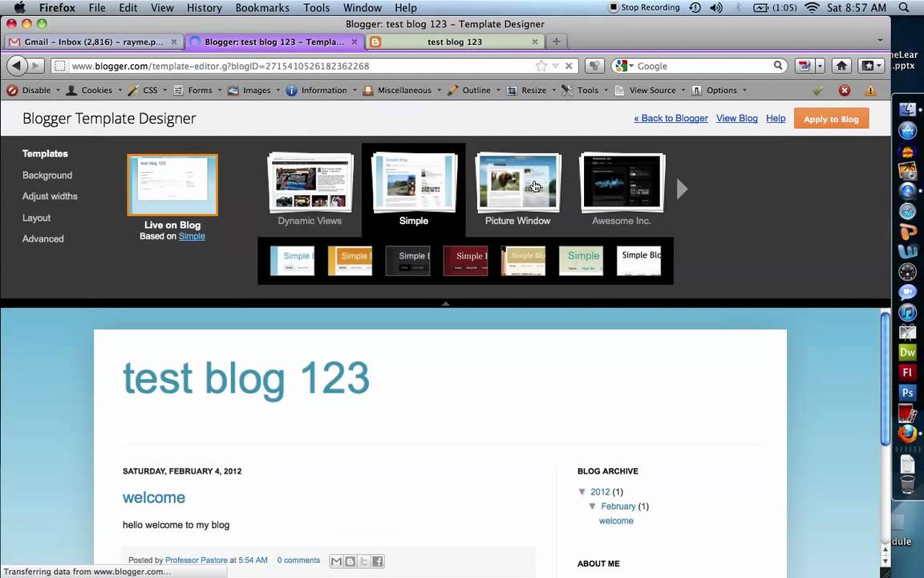Open the History menu in Firefox
This screenshot has height=578, width=924.
coord(204,8)
